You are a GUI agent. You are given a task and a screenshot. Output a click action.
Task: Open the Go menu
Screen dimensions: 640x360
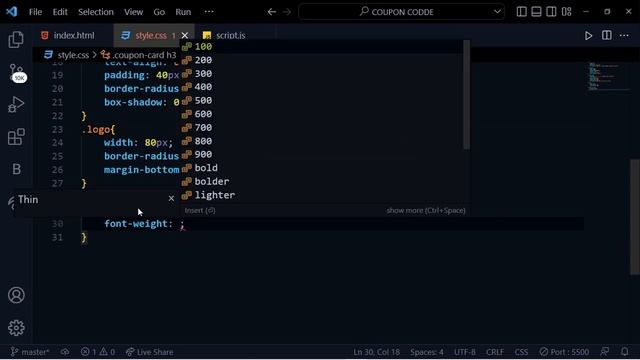click(x=159, y=12)
